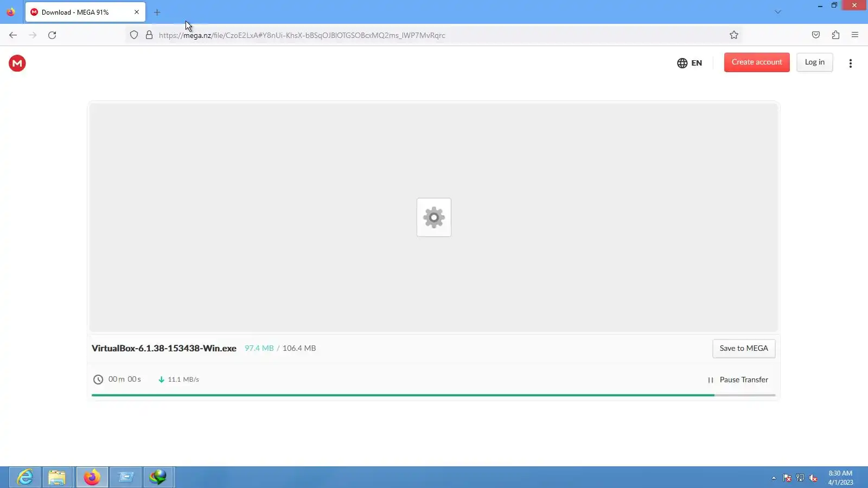Click the download progress bar
868x488 pixels.
coord(433,396)
